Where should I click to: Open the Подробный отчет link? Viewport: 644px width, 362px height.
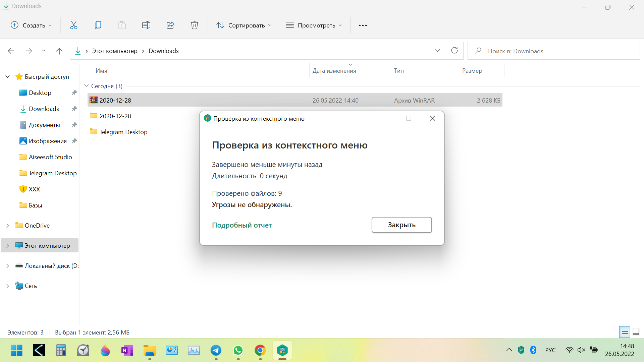pos(242,225)
